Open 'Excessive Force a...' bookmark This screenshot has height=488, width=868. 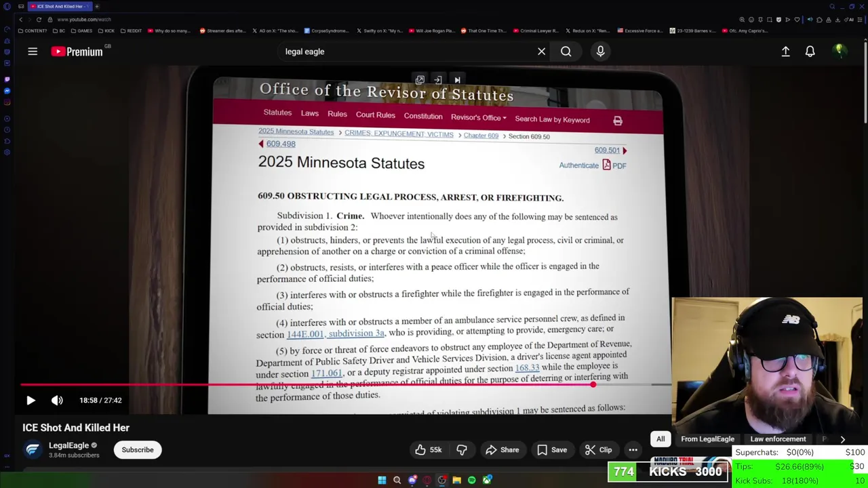pos(640,30)
